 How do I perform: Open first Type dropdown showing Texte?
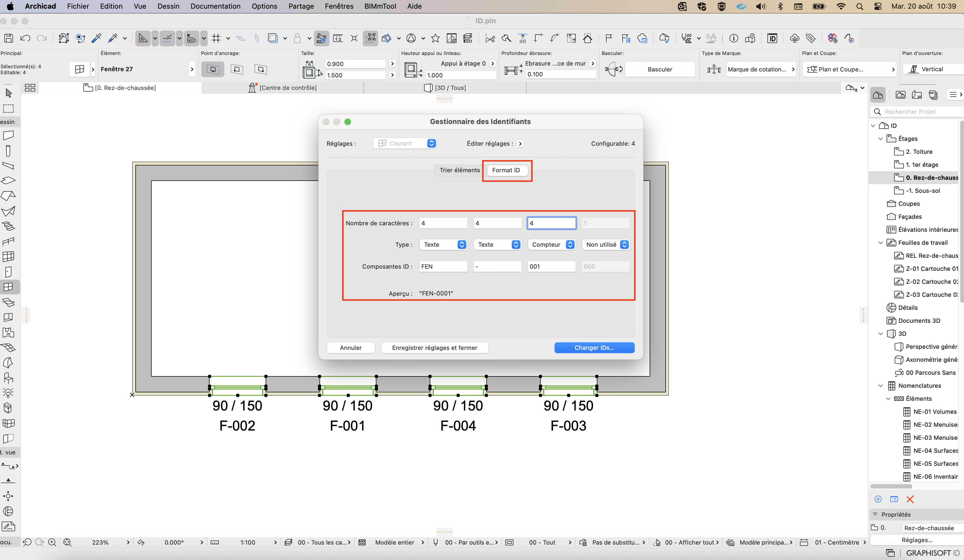[443, 245]
